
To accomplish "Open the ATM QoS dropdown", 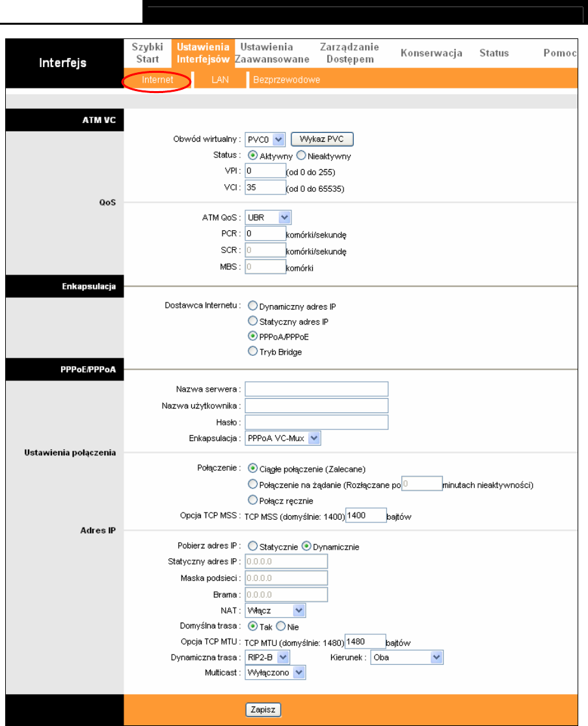I will [x=268, y=217].
